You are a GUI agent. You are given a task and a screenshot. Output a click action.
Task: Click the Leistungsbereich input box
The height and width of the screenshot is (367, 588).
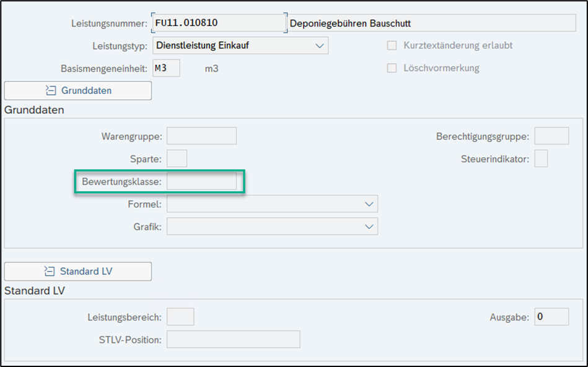pyautogui.click(x=180, y=317)
